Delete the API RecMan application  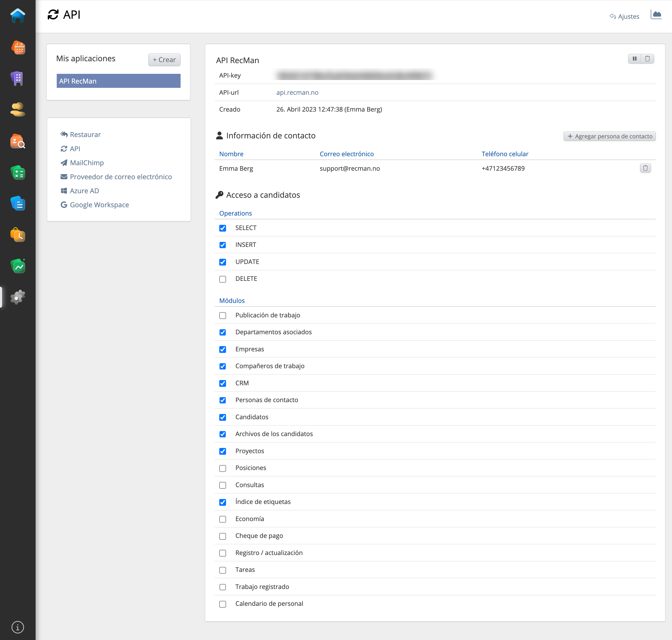[x=647, y=59]
